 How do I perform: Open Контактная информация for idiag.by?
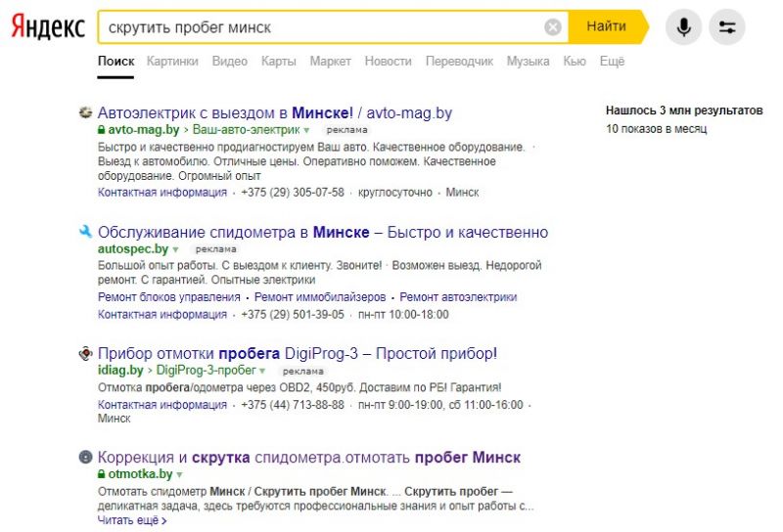[162, 405]
